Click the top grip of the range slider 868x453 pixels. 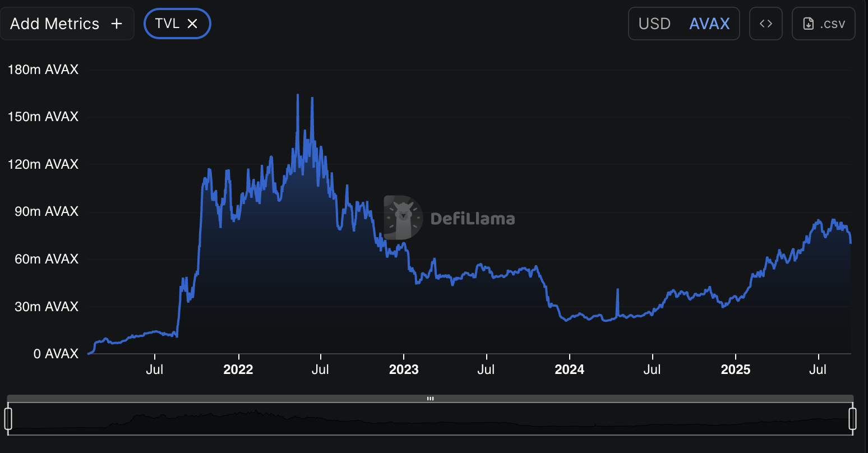431,399
